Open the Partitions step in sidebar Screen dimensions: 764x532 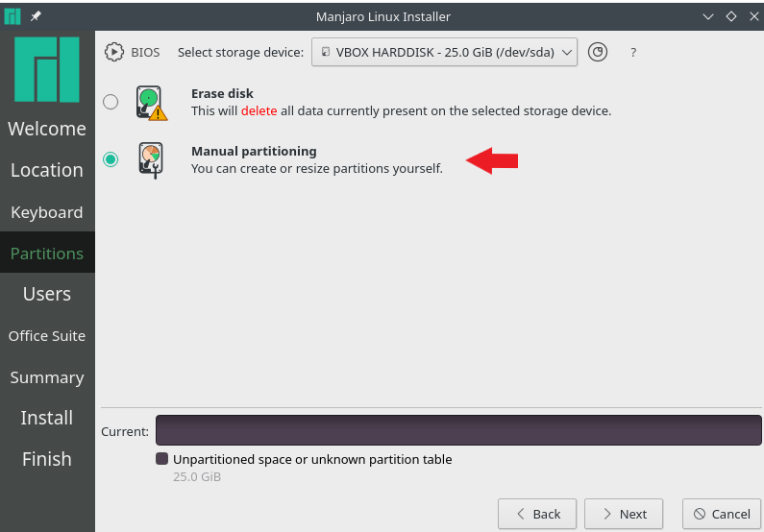click(x=47, y=254)
